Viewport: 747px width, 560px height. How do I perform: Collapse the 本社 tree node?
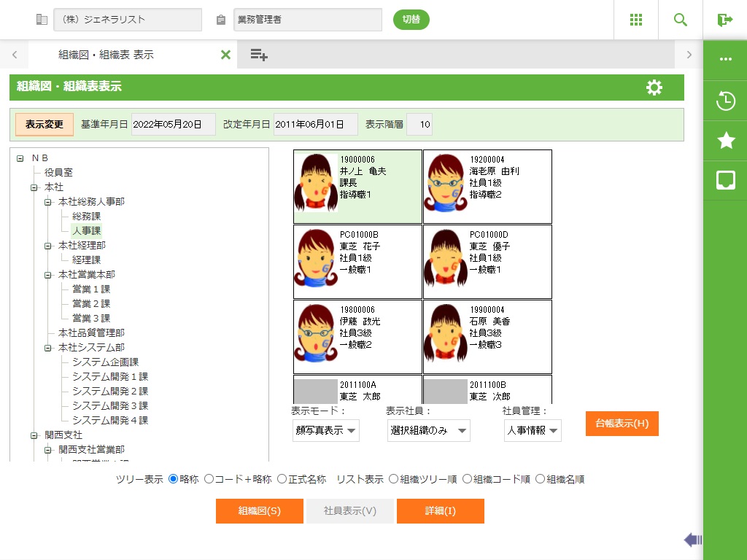click(34, 187)
